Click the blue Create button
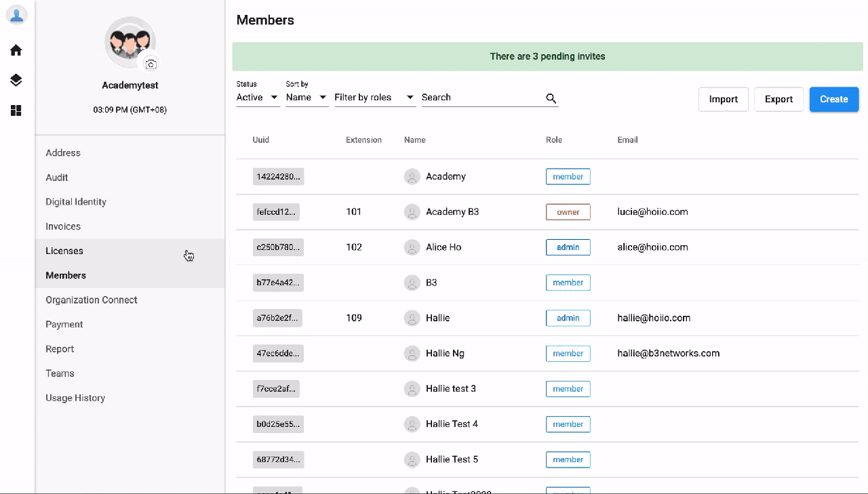The height and width of the screenshot is (494, 868). (x=834, y=99)
